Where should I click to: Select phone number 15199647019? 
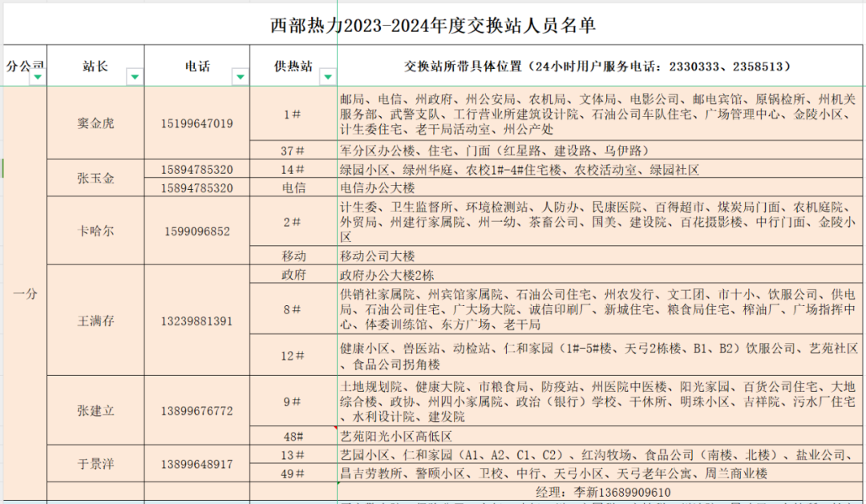[197, 123]
